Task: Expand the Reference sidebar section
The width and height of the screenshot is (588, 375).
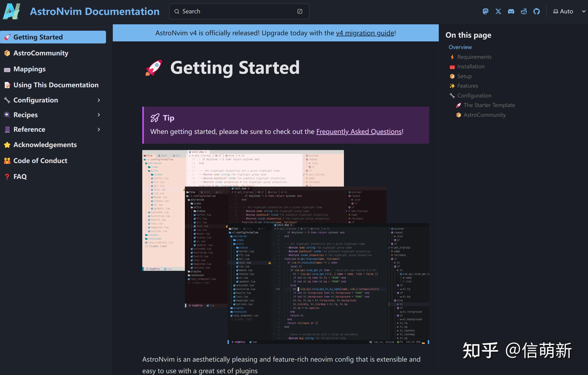Action: pos(99,129)
